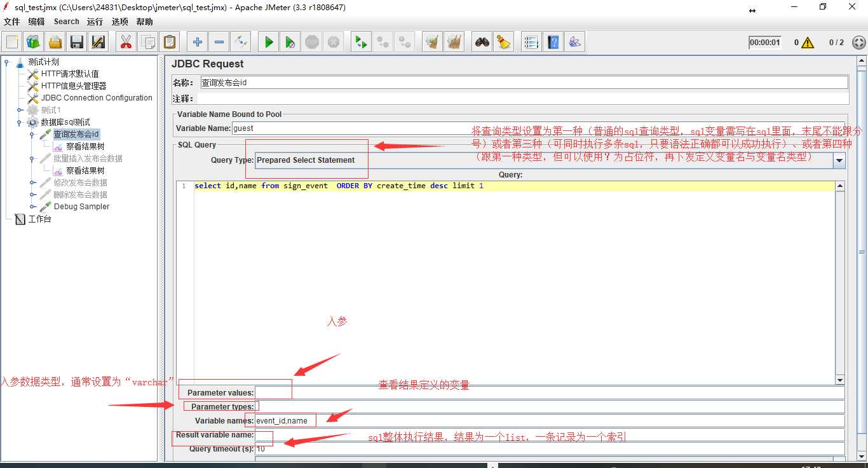
Task: Expand the 删除发布会数据 node
Action: click(x=32, y=195)
